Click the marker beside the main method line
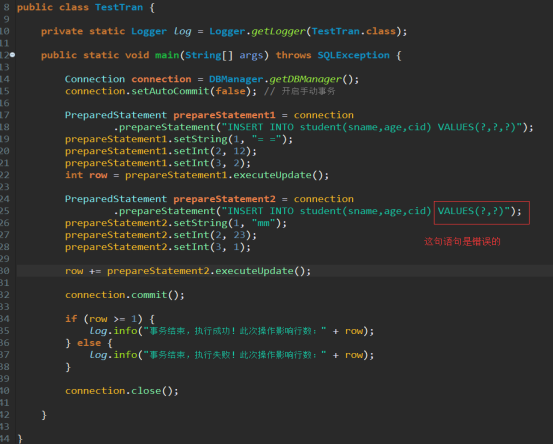The width and height of the screenshot is (554, 444). (12, 55)
